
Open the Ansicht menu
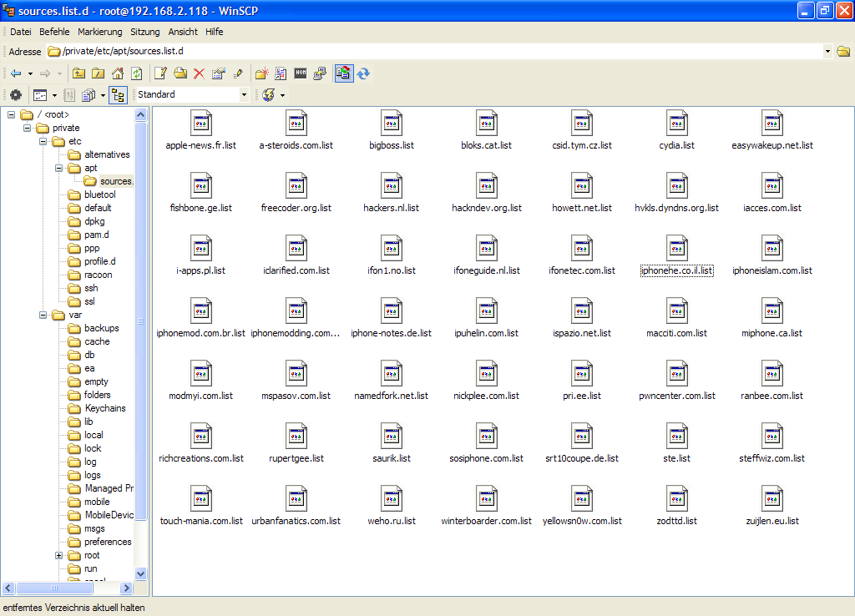tap(183, 32)
